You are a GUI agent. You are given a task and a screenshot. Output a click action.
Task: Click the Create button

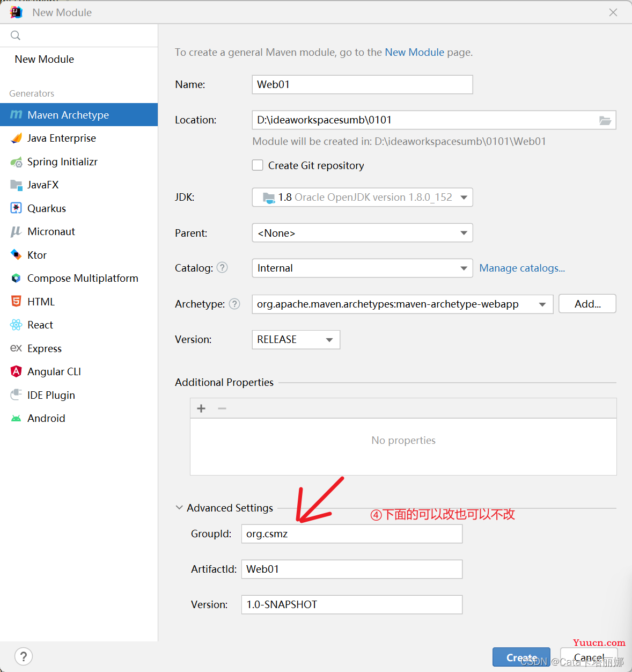[x=521, y=657]
